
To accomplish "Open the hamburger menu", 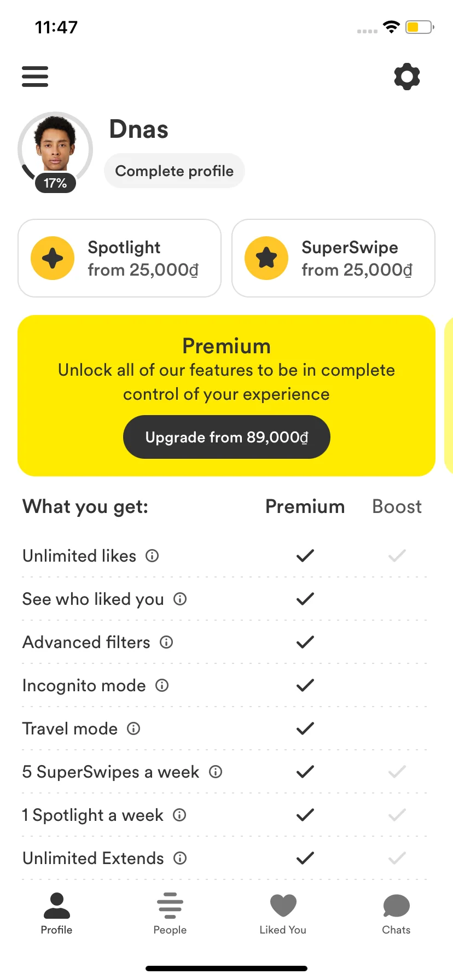I will click(x=35, y=77).
